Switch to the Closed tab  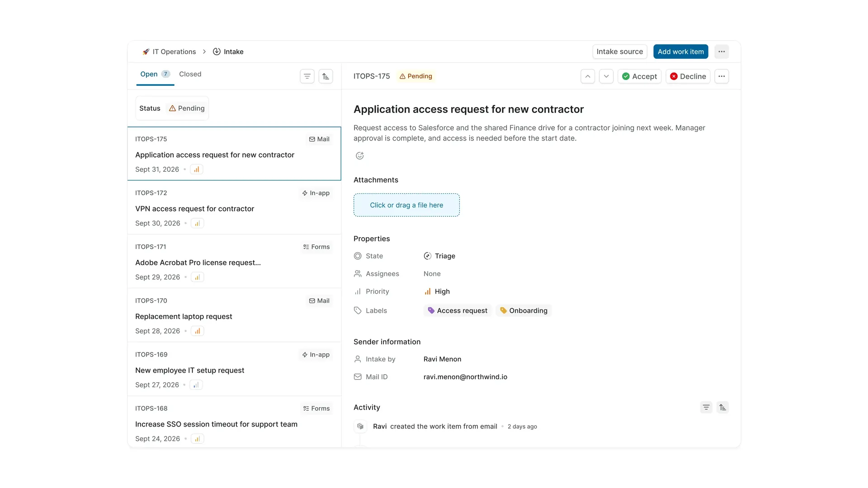coord(190,74)
